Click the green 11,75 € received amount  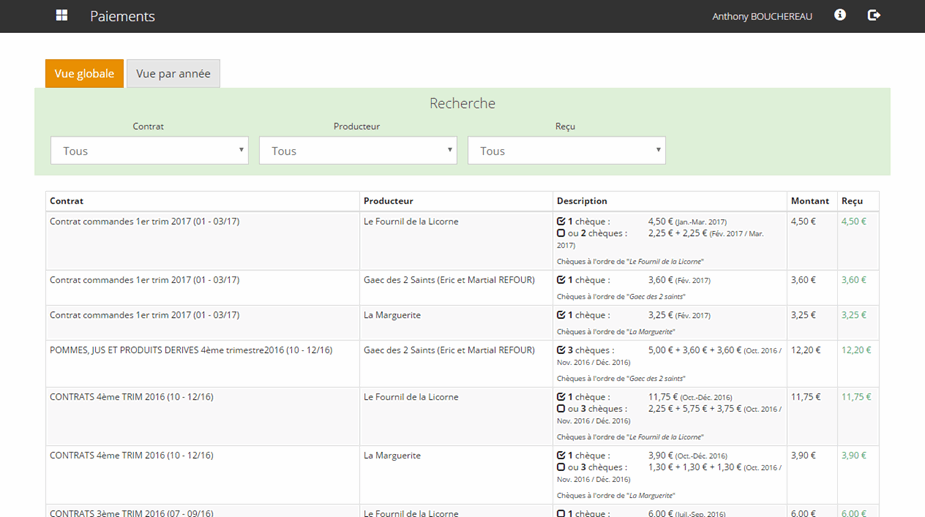pos(856,397)
